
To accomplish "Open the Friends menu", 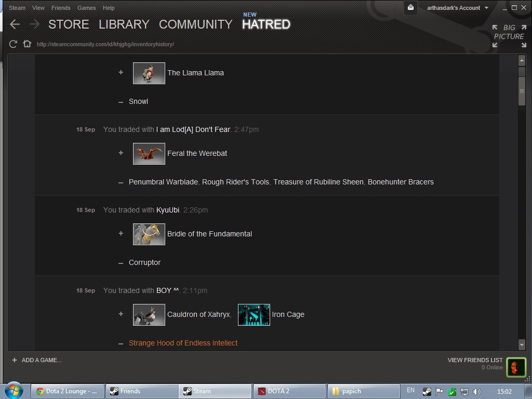I will (61, 8).
